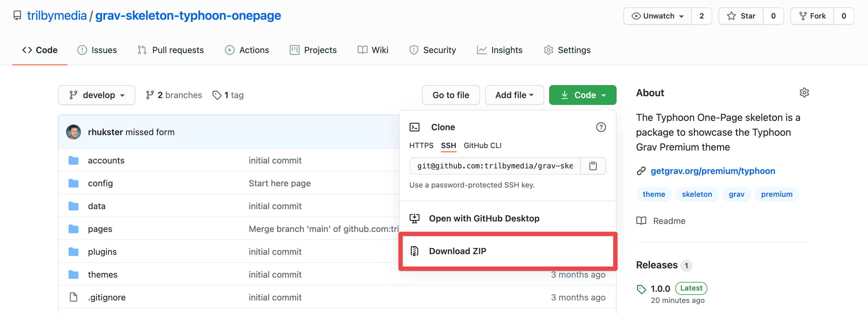This screenshot has width=868, height=314.
Task: Click the themes folder icon
Action: click(74, 275)
